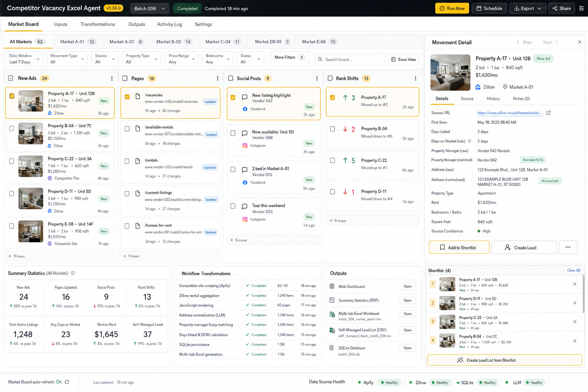Click the Run Now button
The width and height of the screenshot is (588, 392).
452,8
